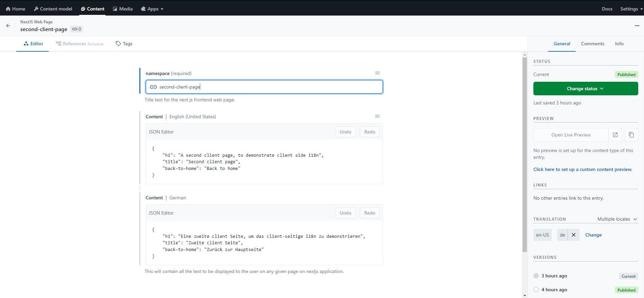
Task: Click Undo in German JSON Editor
Action: coord(345,213)
